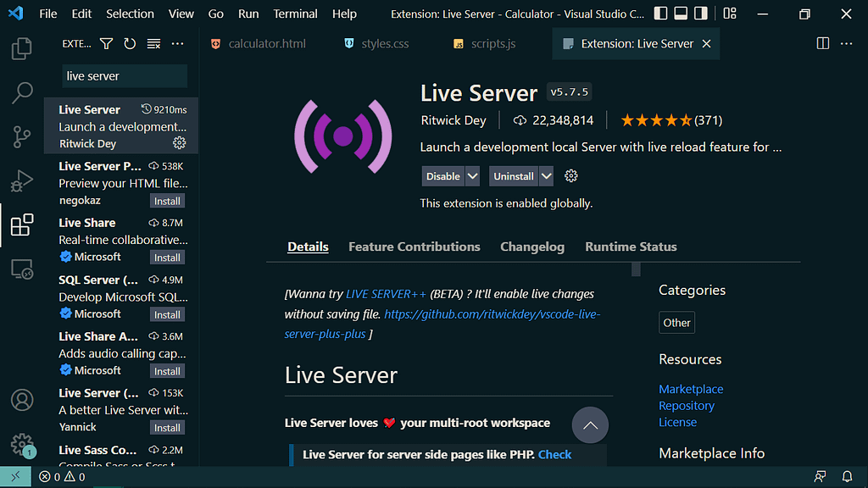This screenshot has height=488, width=868.
Task: Open extension settings gear beside Uninstall
Action: coord(570,176)
